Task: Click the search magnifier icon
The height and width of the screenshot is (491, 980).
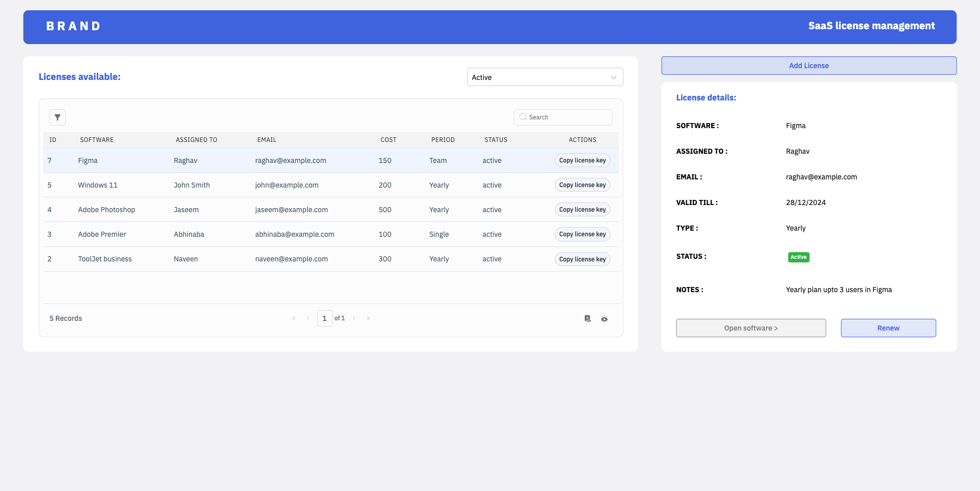Action: tap(523, 117)
